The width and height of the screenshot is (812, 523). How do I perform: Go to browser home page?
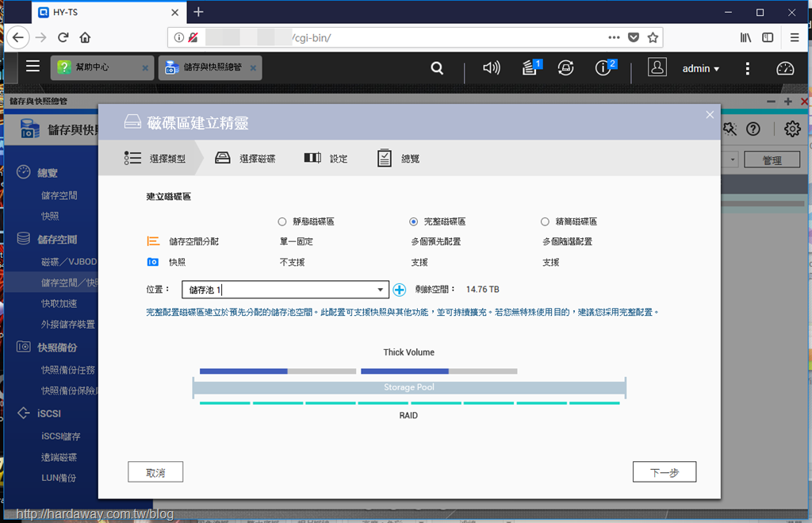85,37
